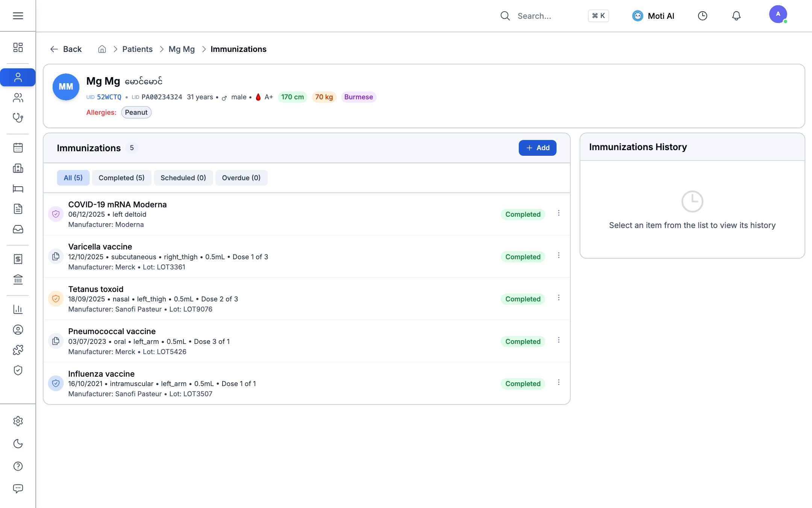The height and width of the screenshot is (508, 812).
Task: Toggle dark mode moon icon
Action: (x=18, y=444)
